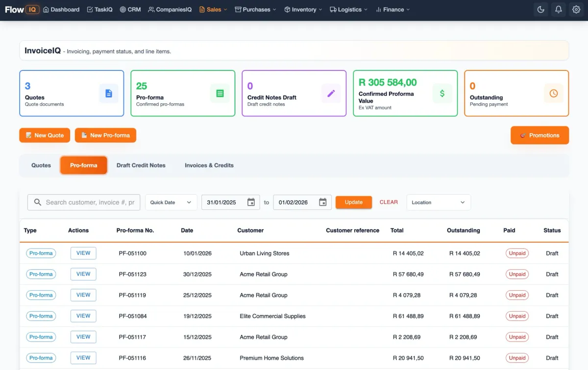This screenshot has height=370, width=588.
Task: Sort by the Customer column header
Action: tap(250, 230)
